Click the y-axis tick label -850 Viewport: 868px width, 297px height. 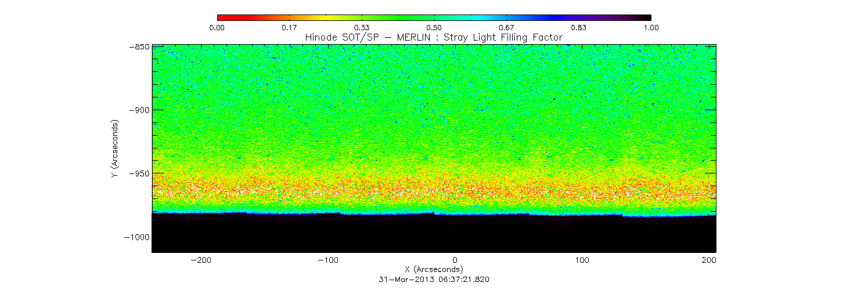137,46
